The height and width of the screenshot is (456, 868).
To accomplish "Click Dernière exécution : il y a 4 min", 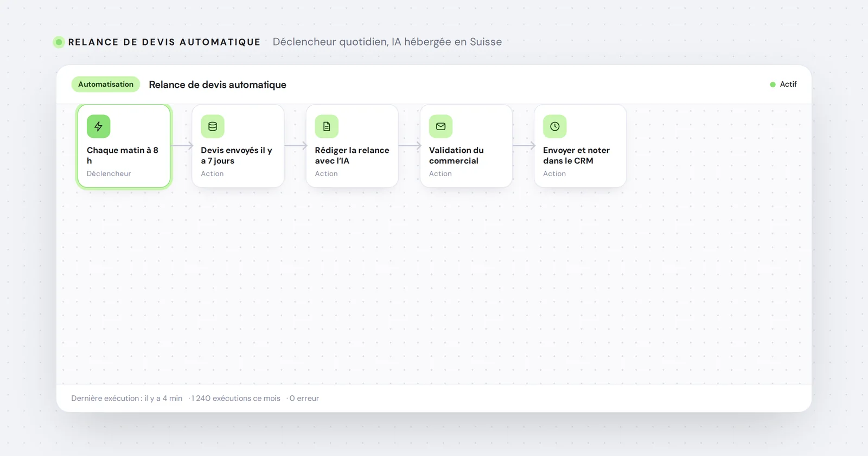I will click(127, 398).
